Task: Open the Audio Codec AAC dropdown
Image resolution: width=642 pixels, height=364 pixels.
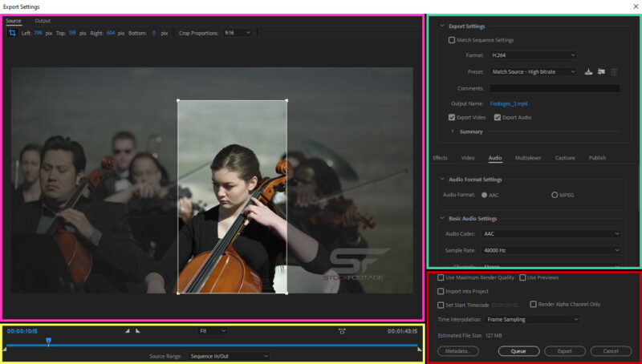Action: (x=551, y=234)
